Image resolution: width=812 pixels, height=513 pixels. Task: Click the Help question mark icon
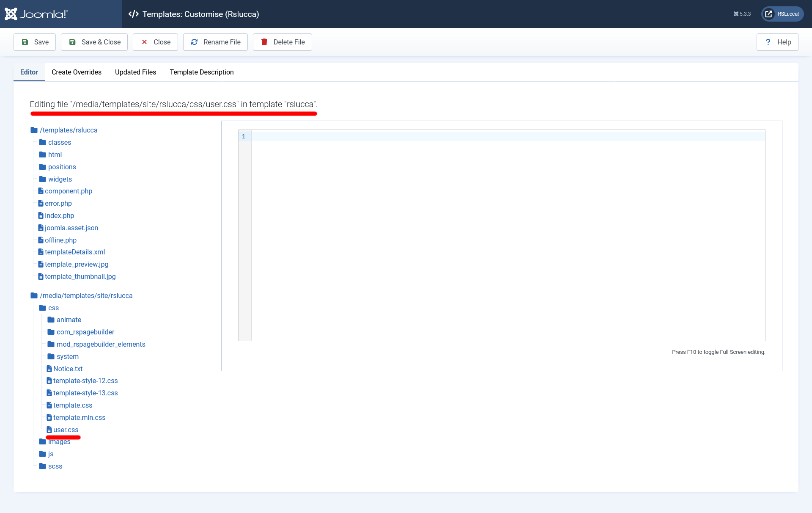(x=768, y=42)
